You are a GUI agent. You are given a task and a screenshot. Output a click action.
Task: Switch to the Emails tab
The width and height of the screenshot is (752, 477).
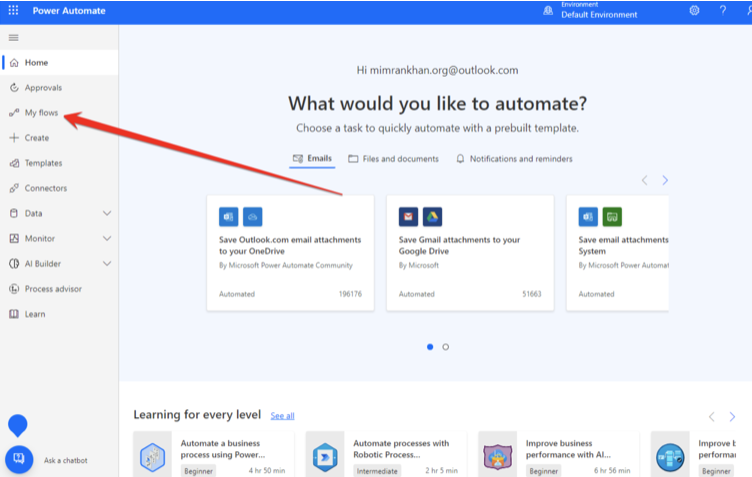(x=312, y=159)
